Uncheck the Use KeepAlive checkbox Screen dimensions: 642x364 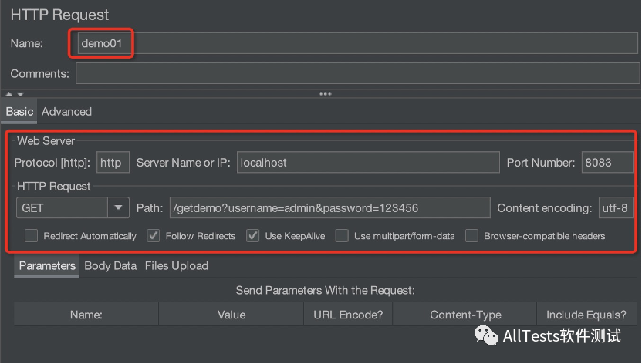252,235
